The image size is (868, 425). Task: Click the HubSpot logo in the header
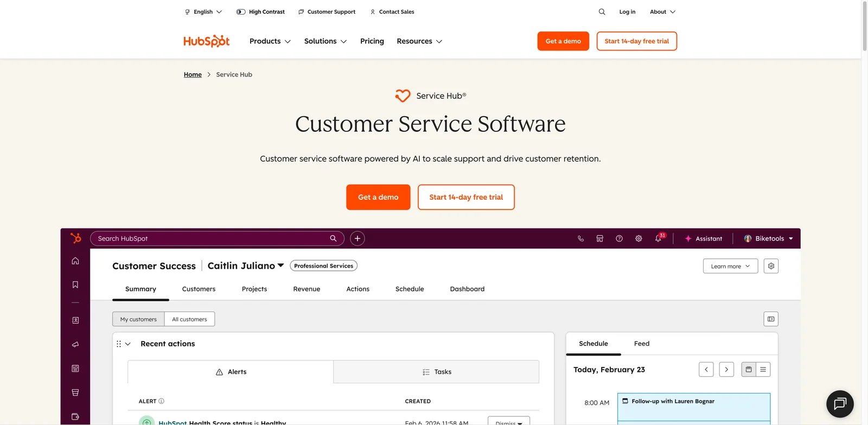click(207, 41)
